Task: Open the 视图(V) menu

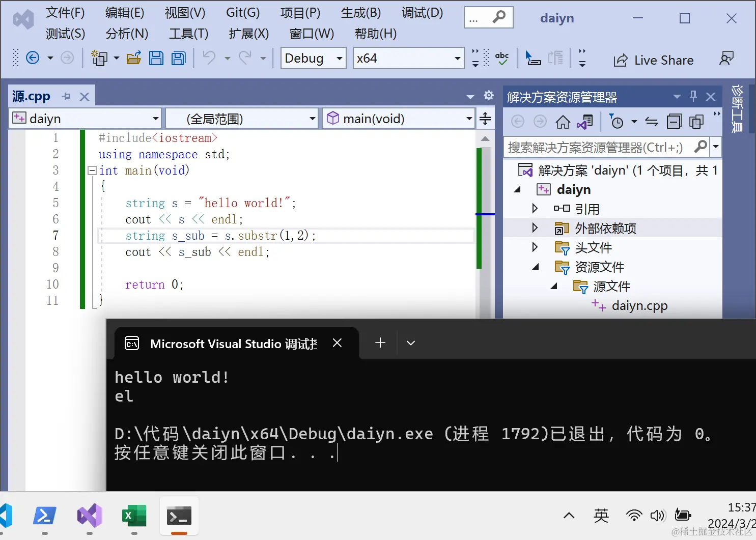Action: click(x=185, y=13)
